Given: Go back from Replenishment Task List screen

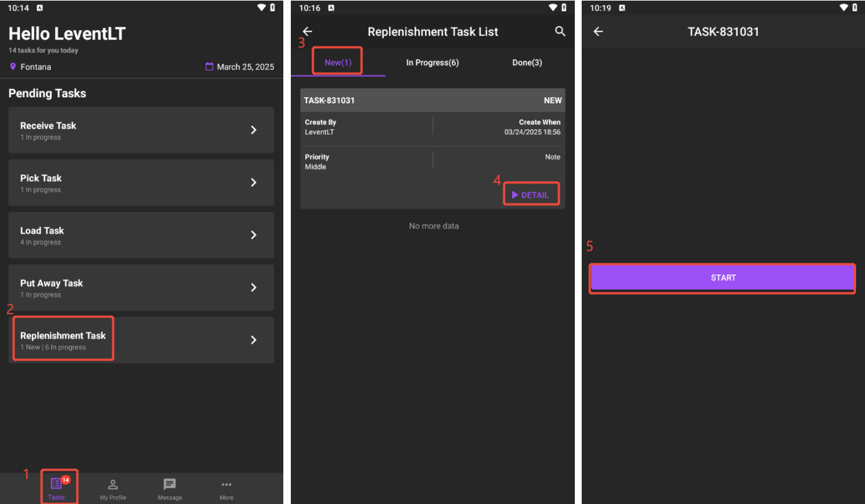Looking at the screenshot, I should 307,31.
